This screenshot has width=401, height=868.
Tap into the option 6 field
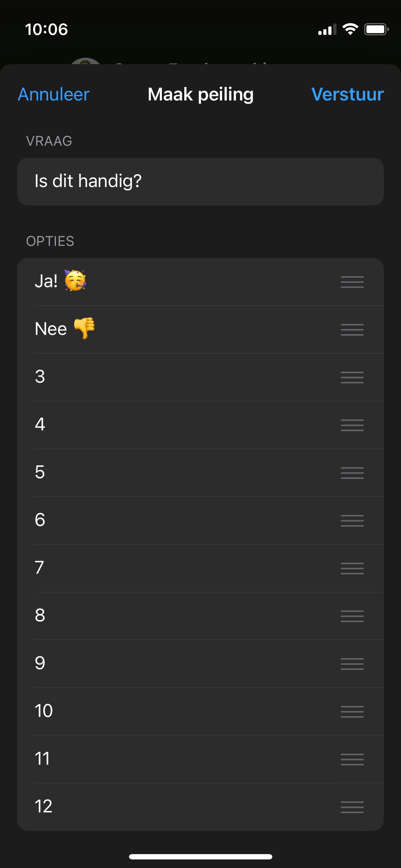(x=178, y=520)
